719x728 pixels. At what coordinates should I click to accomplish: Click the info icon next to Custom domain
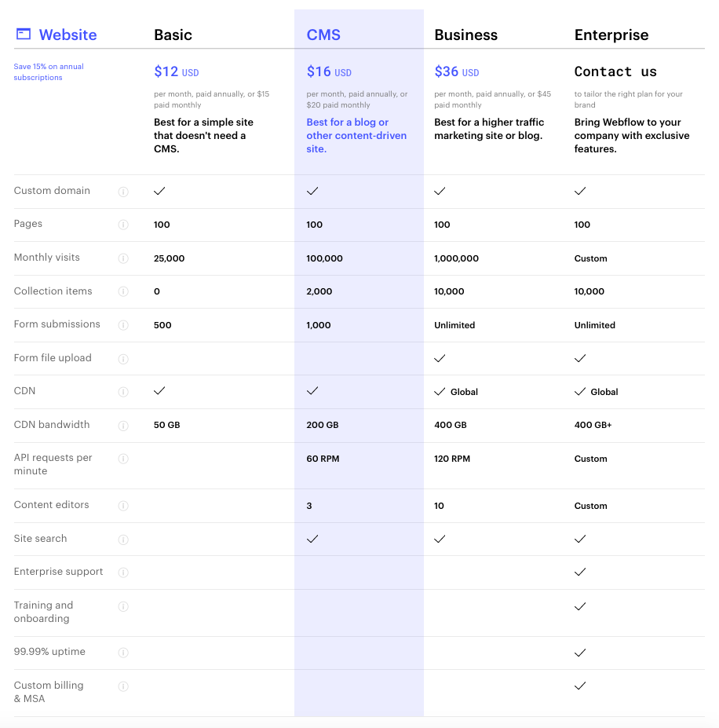(123, 191)
